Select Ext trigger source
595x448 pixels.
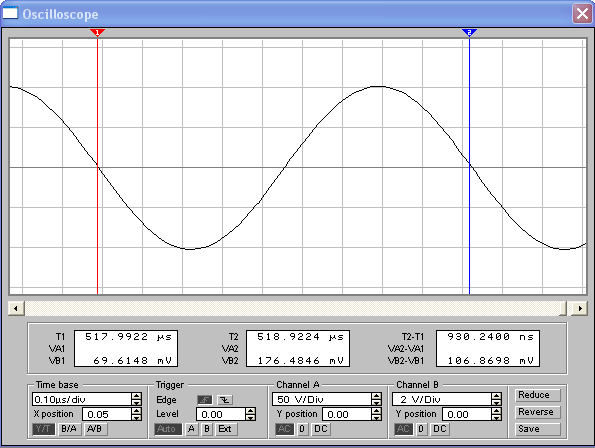226,429
